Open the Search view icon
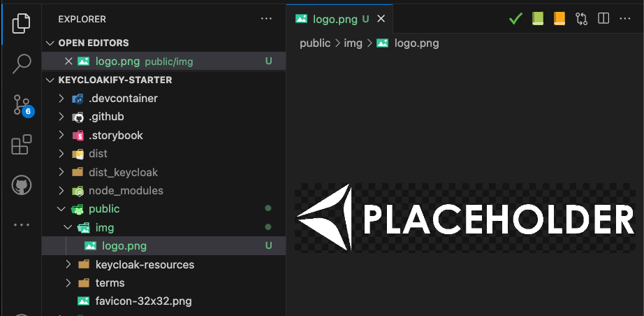 click(21, 64)
